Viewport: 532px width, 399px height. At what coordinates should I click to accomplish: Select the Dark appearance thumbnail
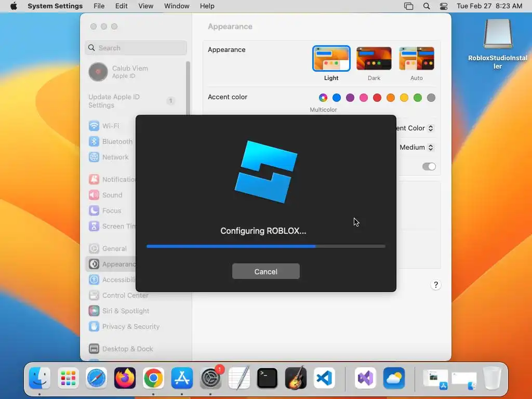[x=374, y=59]
